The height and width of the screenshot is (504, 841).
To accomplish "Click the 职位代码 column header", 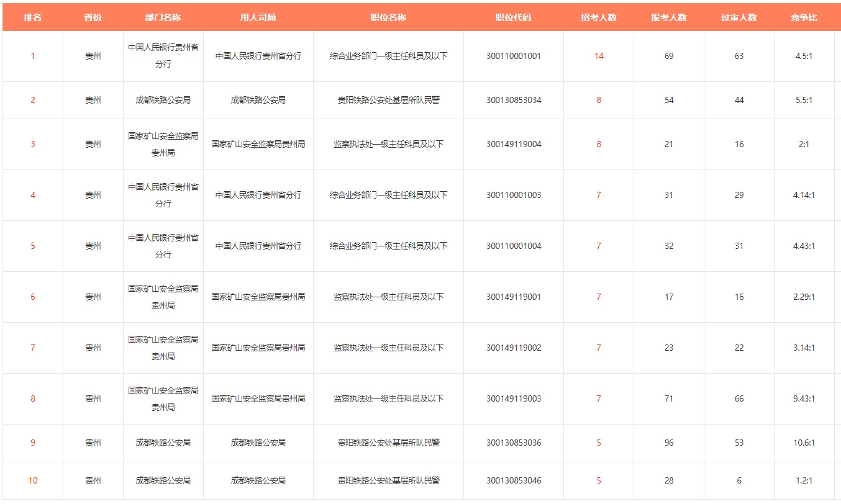I will tap(513, 17).
